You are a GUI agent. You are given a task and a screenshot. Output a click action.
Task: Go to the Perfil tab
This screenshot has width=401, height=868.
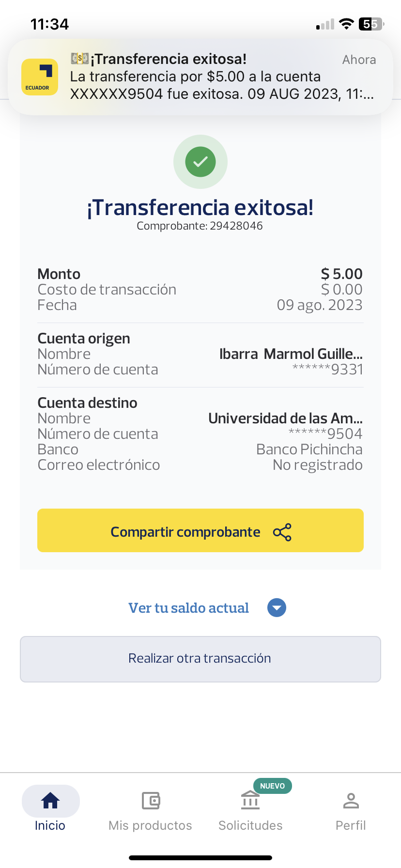pyautogui.click(x=351, y=825)
